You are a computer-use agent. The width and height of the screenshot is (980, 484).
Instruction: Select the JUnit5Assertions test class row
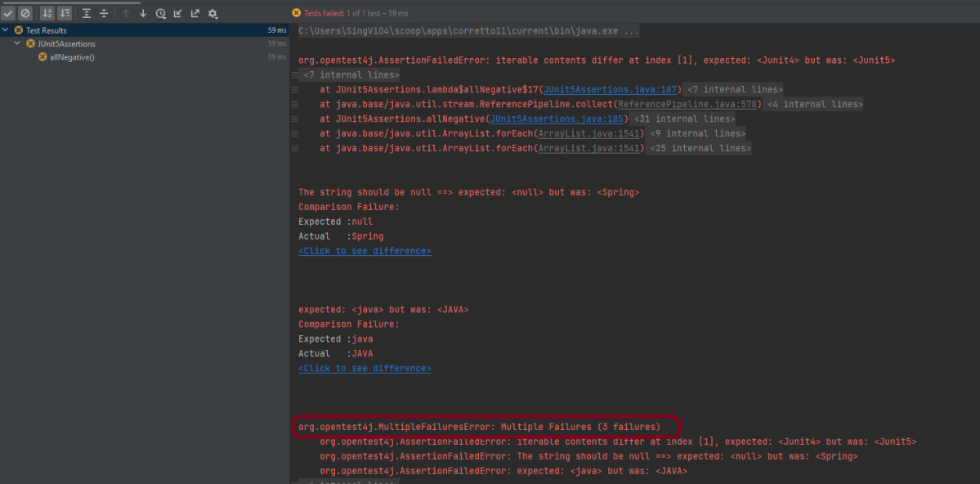coord(65,43)
